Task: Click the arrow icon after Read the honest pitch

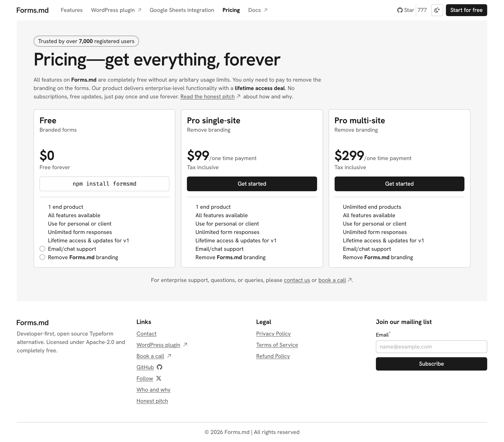Action: coord(238,96)
